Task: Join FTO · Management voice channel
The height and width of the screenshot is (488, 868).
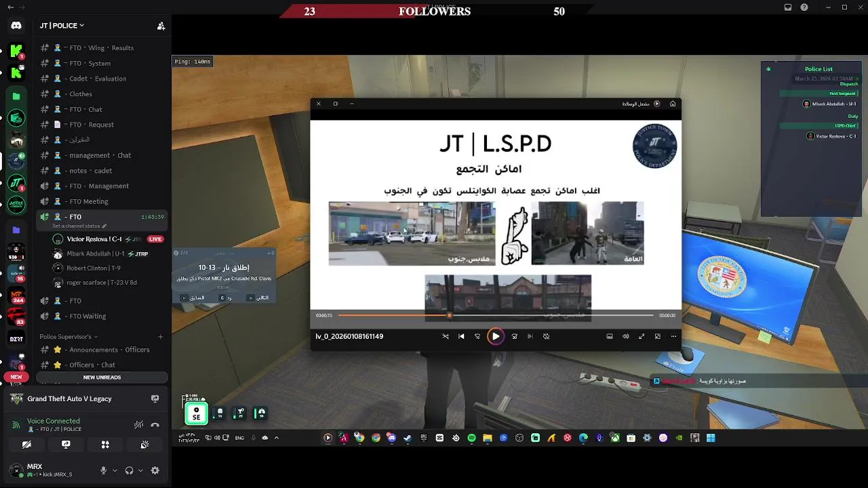Action: point(102,186)
